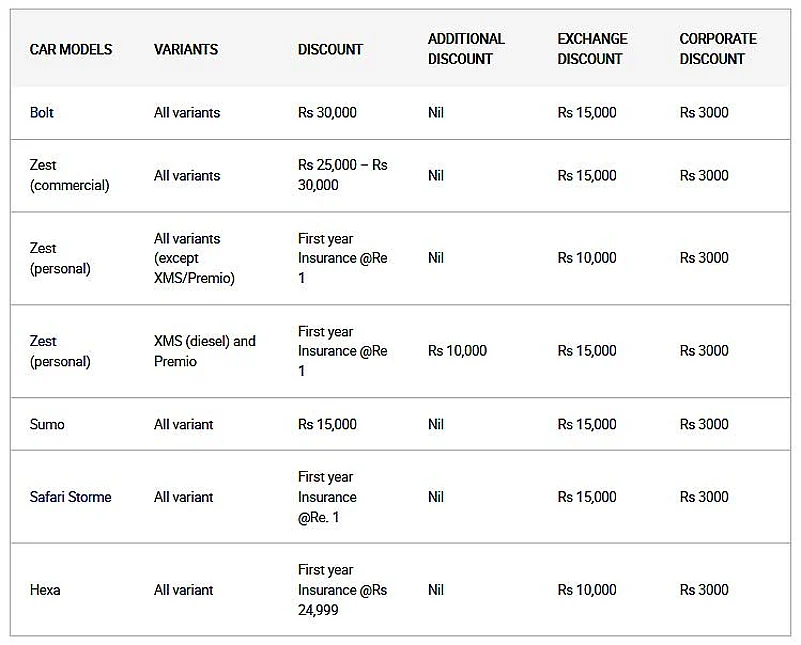The width and height of the screenshot is (801, 645).
Task: Select the Rs 25,000 – Rs 30,000 discount cell
Action: (x=342, y=175)
